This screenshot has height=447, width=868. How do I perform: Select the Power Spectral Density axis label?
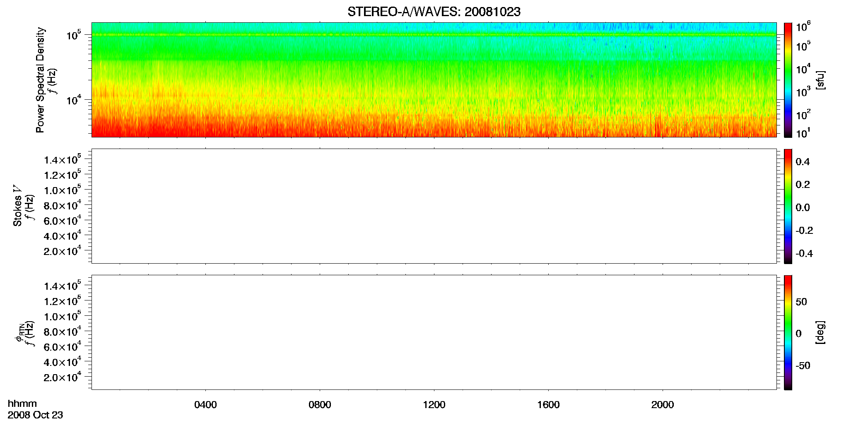click(40, 80)
